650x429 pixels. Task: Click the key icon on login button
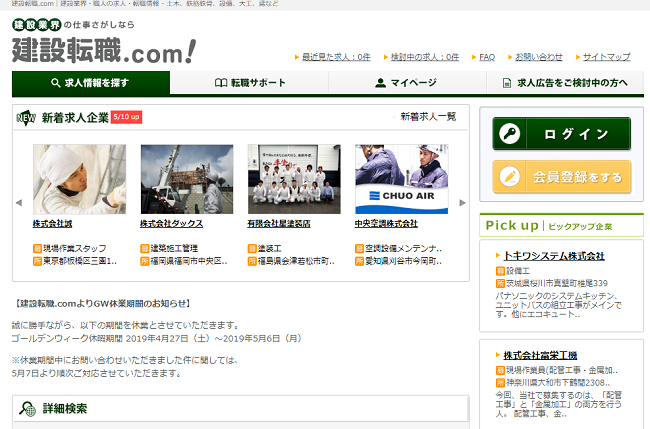[x=510, y=134]
